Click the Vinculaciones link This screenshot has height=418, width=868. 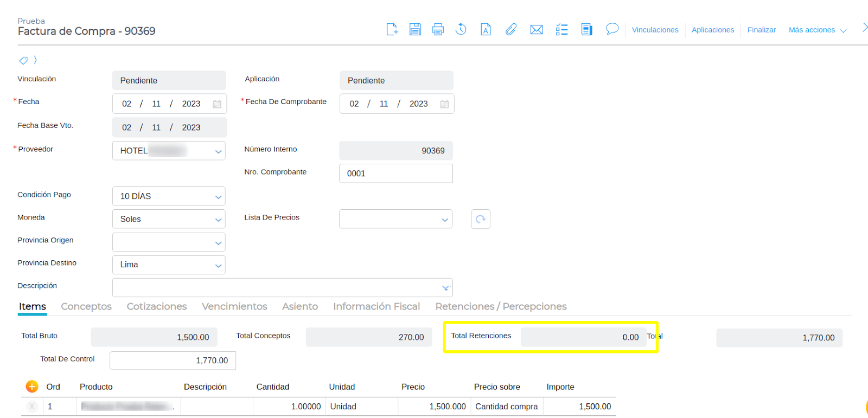pyautogui.click(x=655, y=30)
